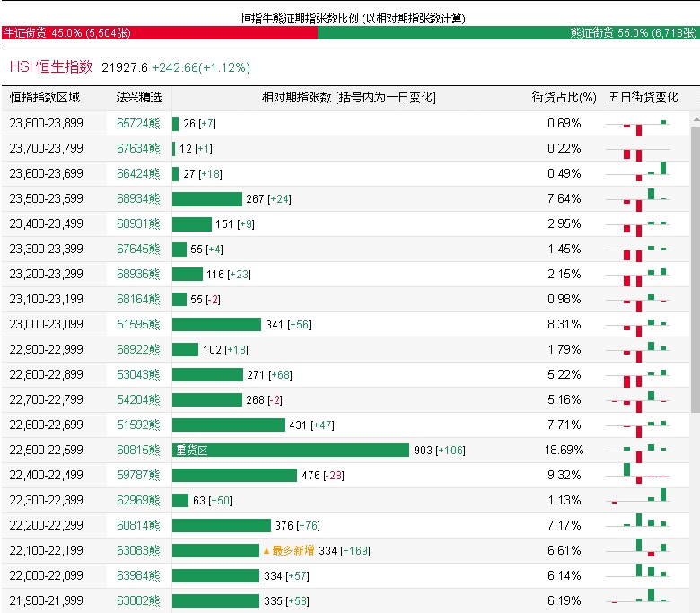Click five-day chart for 22,300-22,399 row

(x=638, y=497)
